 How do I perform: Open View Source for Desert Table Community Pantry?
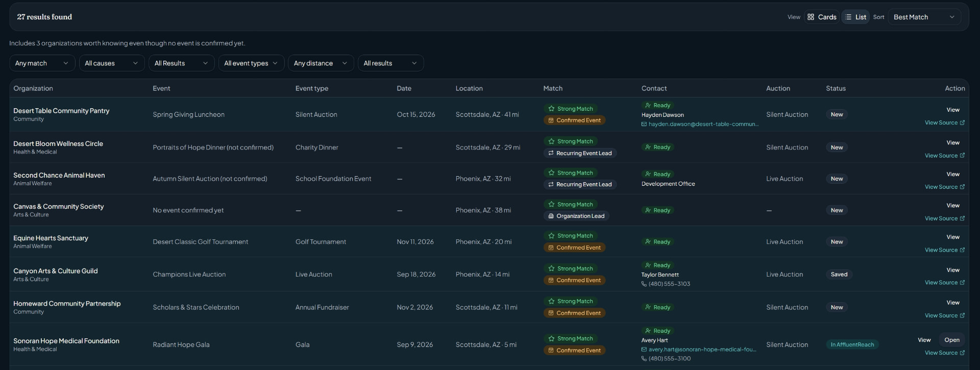944,122
